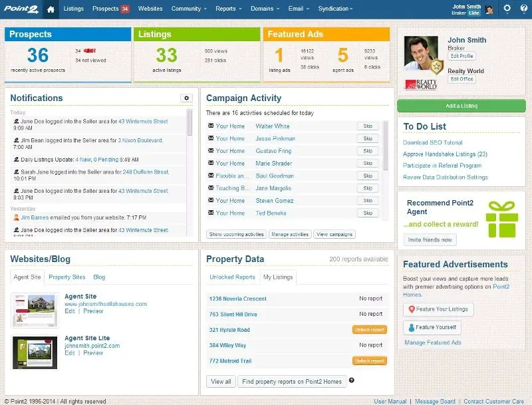Switch to the Blog tab

pos(99,277)
